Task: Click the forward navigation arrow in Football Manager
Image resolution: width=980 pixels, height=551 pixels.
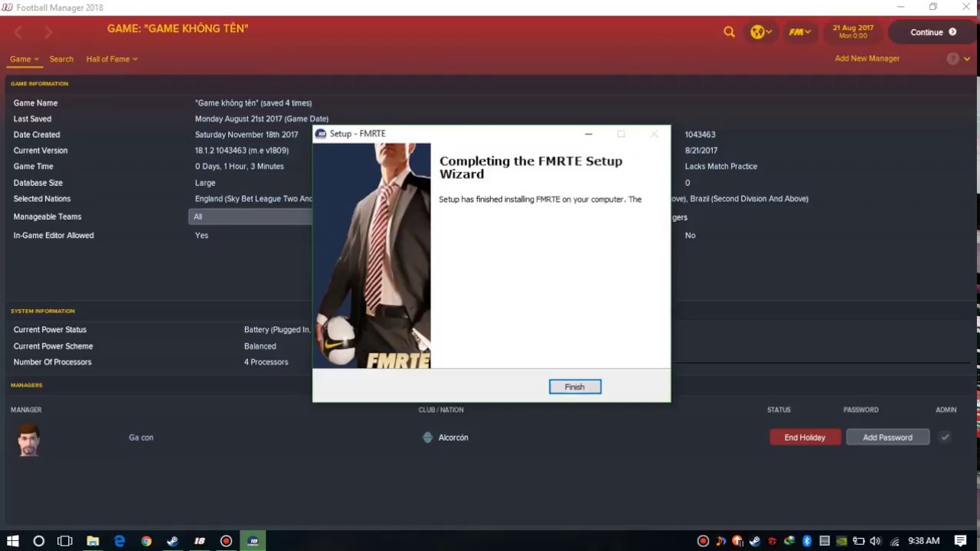Action: [x=48, y=32]
